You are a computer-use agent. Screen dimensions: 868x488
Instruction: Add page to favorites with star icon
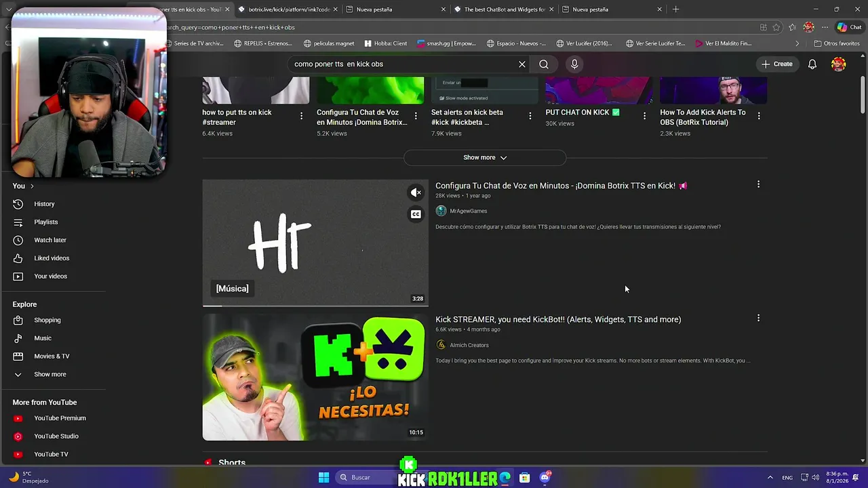coord(776,27)
